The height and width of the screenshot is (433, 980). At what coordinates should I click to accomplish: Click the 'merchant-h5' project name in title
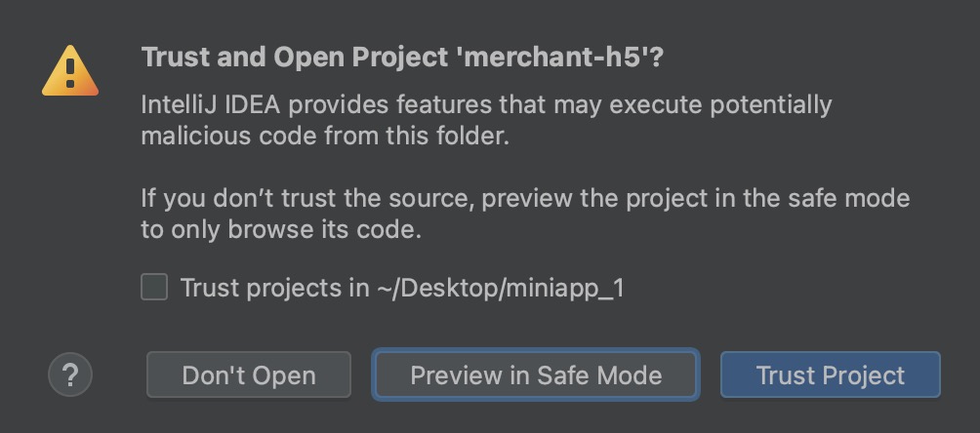click(x=556, y=57)
